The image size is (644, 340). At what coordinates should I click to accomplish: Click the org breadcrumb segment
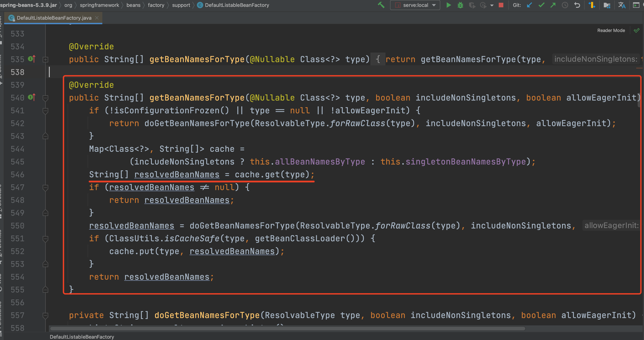pyautogui.click(x=68, y=5)
